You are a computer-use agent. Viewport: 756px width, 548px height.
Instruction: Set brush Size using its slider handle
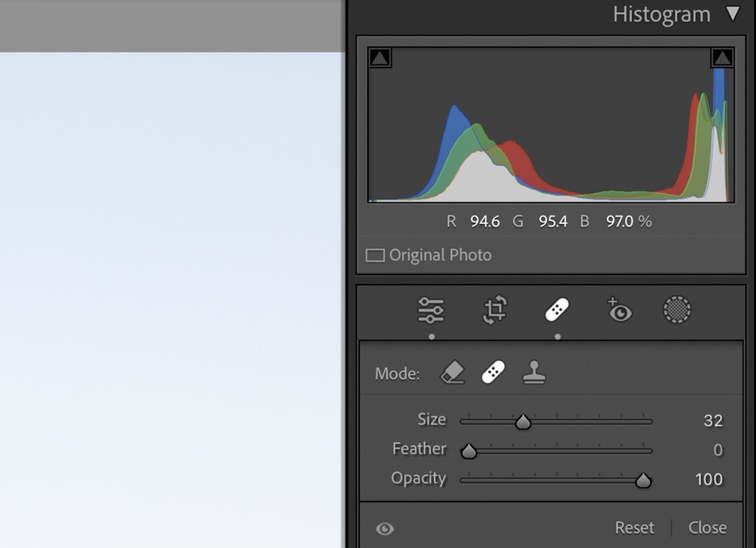click(x=523, y=422)
